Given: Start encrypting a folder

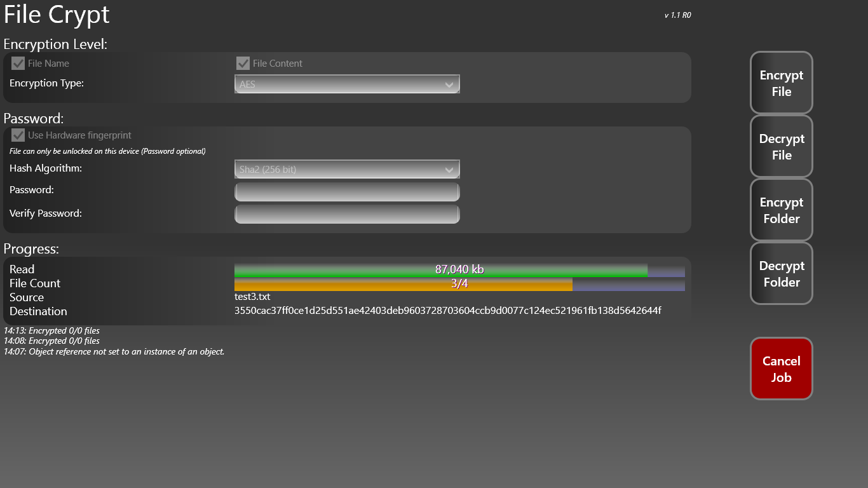Looking at the screenshot, I should click(781, 210).
